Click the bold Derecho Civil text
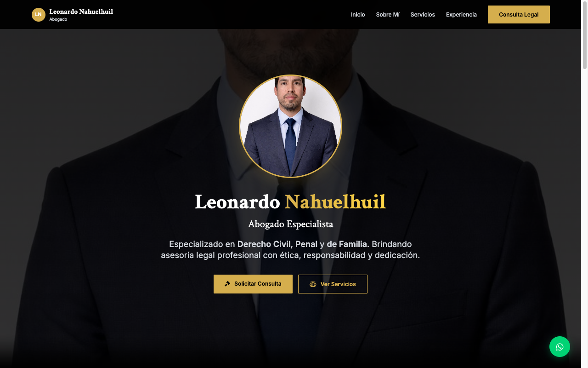588x368 pixels. click(x=264, y=244)
